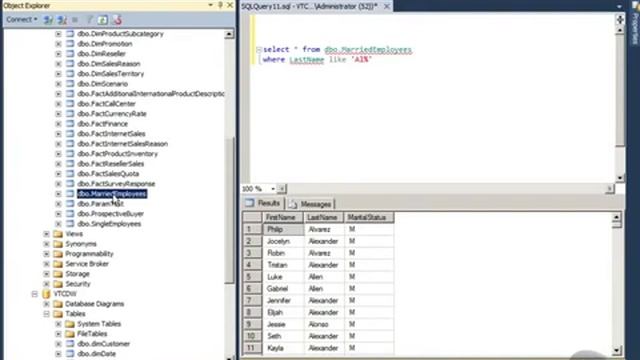Select dbo.FactCurrencyRate table
The width and height of the screenshot is (640, 360).
click(112, 114)
